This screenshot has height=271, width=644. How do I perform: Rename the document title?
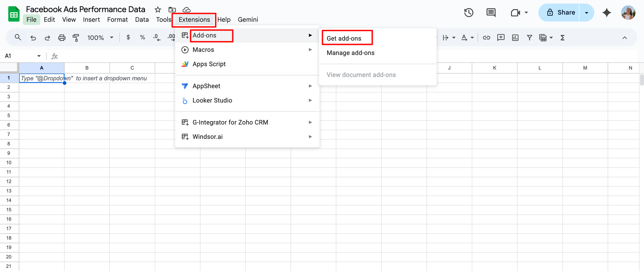86,9
